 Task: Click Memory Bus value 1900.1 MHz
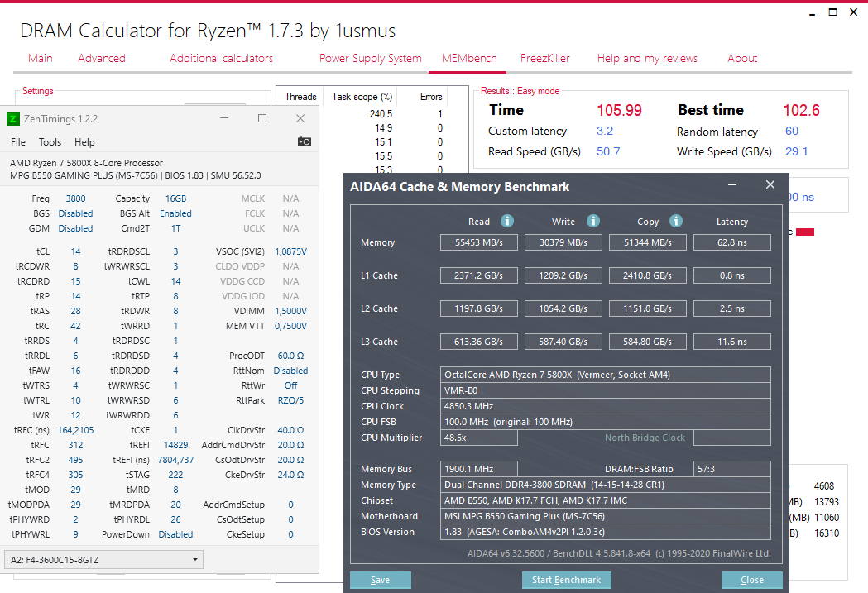click(479, 469)
